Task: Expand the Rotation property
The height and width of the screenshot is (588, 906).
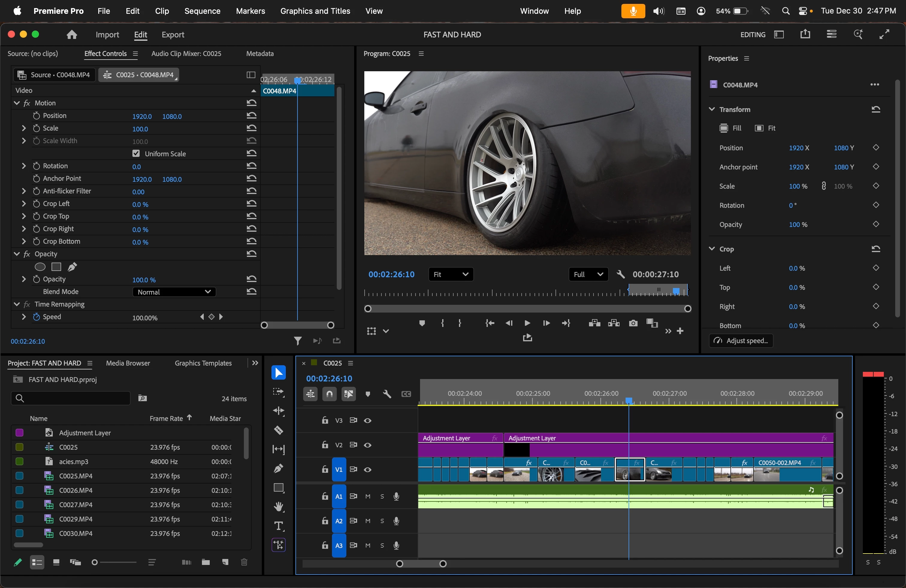Action: pyautogui.click(x=24, y=166)
